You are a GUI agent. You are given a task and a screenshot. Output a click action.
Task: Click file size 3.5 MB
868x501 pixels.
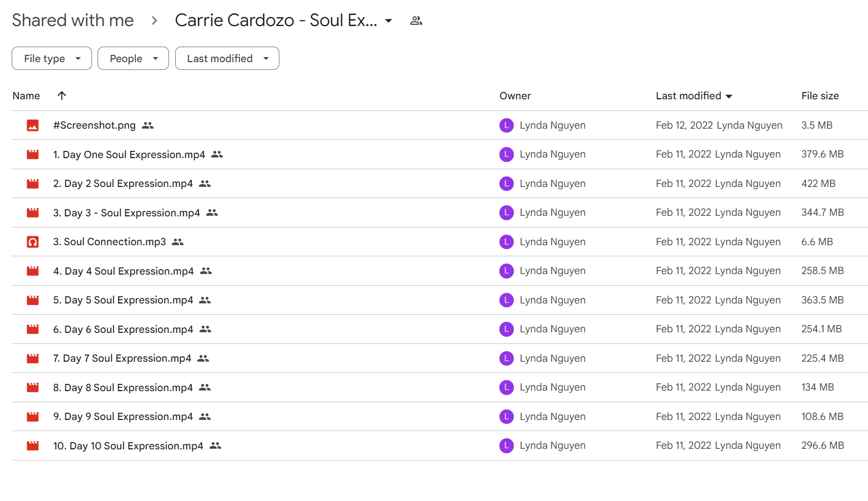pyautogui.click(x=816, y=125)
